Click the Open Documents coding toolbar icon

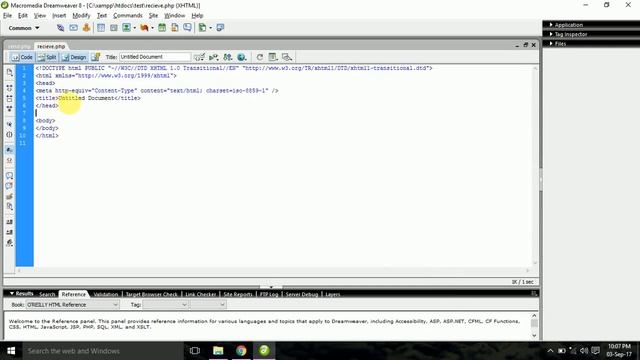point(9,73)
